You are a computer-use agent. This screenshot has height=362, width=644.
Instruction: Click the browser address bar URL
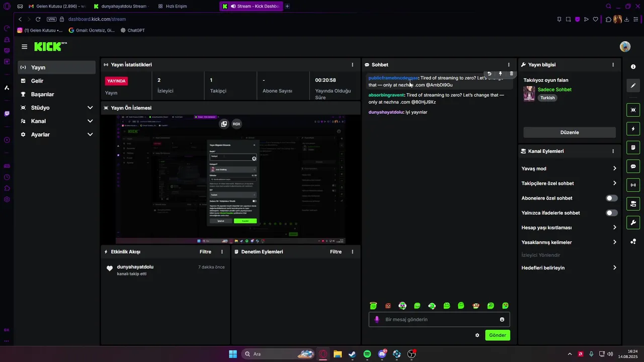[97, 19]
